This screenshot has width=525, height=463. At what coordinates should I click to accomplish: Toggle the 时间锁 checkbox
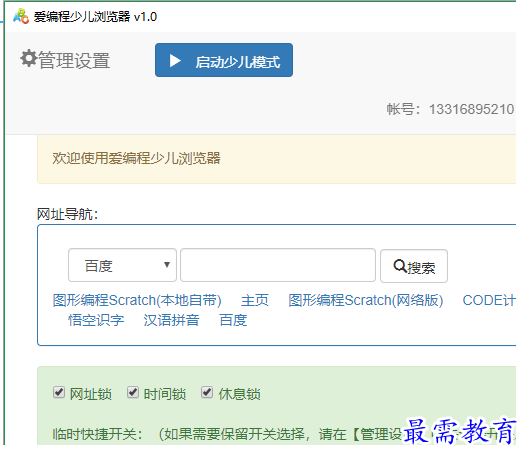click(133, 392)
